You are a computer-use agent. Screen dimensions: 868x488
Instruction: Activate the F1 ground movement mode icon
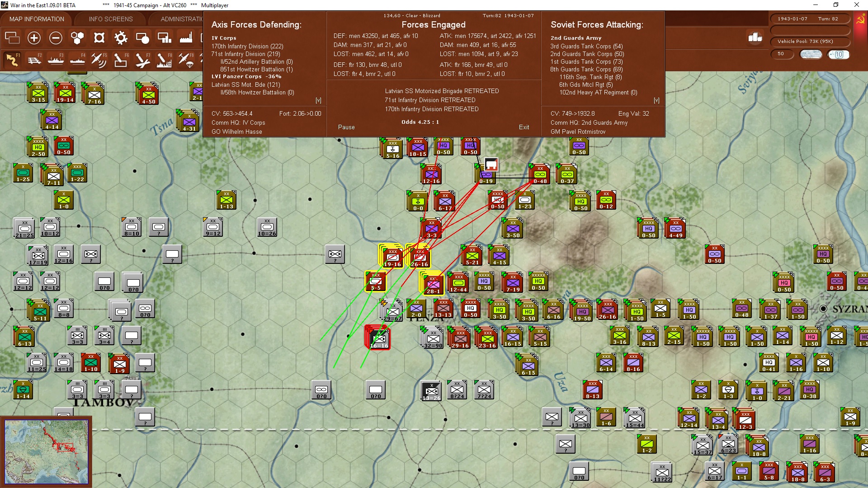[12, 59]
